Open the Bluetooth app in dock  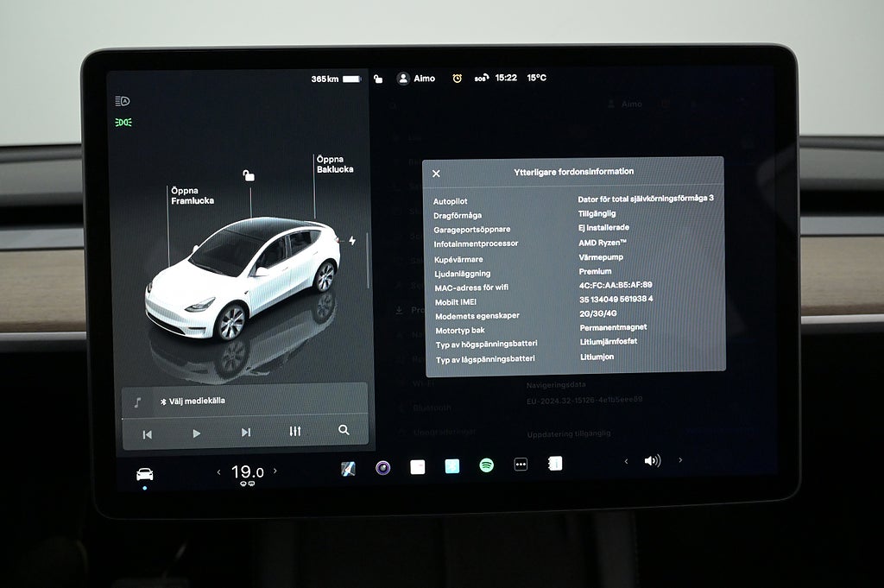point(452,466)
